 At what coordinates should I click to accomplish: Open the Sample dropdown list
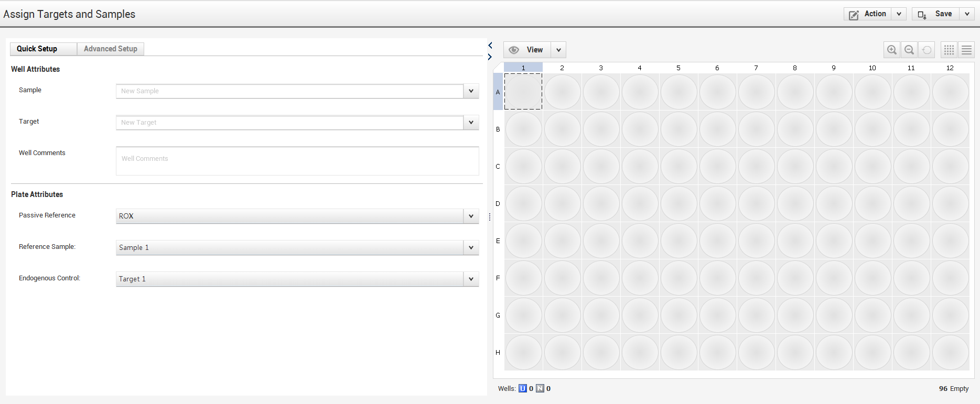[x=471, y=91]
